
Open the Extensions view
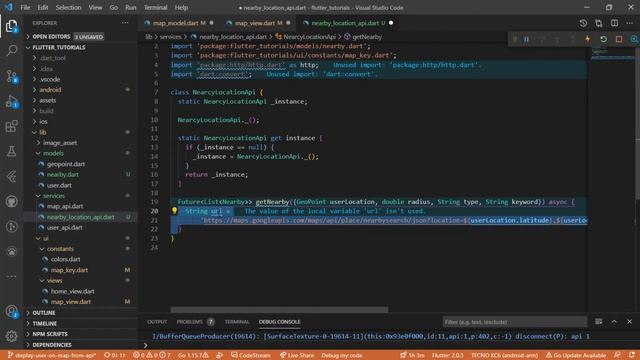click(11, 126)
